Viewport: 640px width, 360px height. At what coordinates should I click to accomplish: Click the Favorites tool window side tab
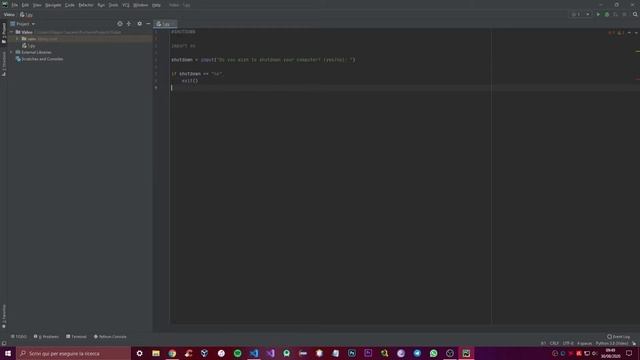4,316
